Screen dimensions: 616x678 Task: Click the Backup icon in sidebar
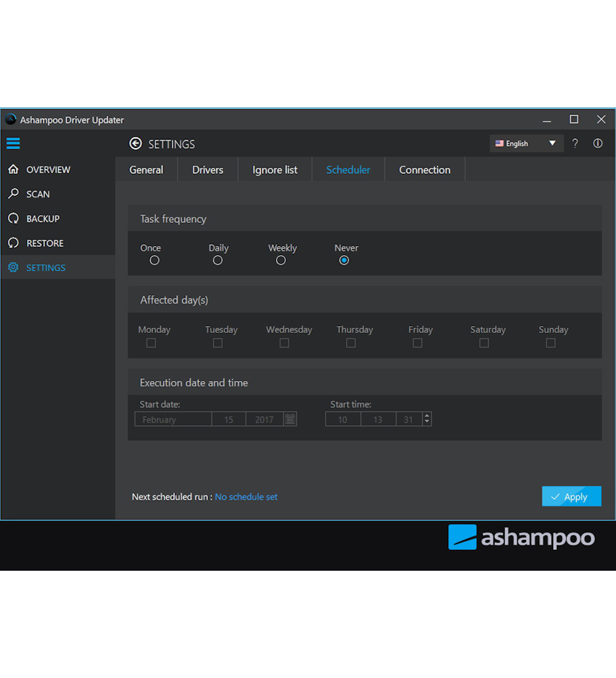[x=13, y=219]
